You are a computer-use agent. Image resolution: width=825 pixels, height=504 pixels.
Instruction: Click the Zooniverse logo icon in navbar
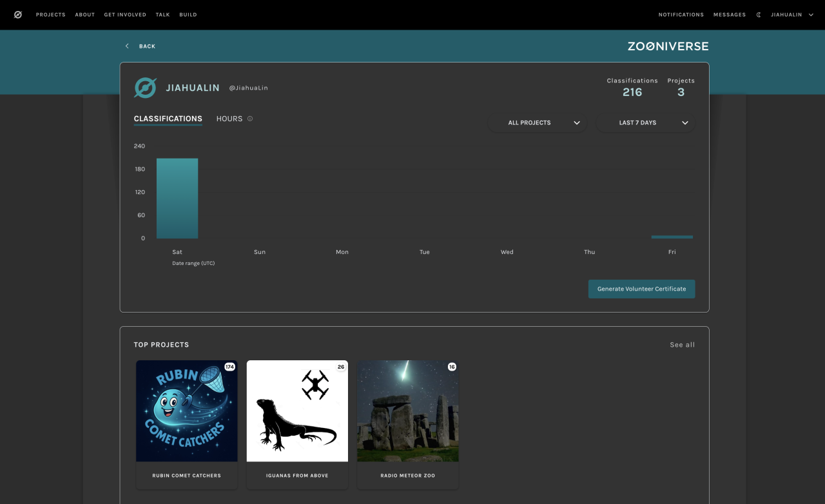[18, 15]
